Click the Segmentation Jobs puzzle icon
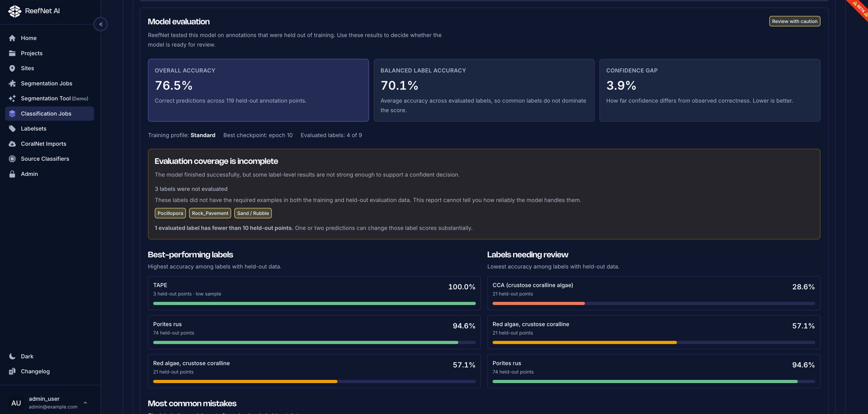The width and height of the screenshot is (868, 414). [12, 83]
